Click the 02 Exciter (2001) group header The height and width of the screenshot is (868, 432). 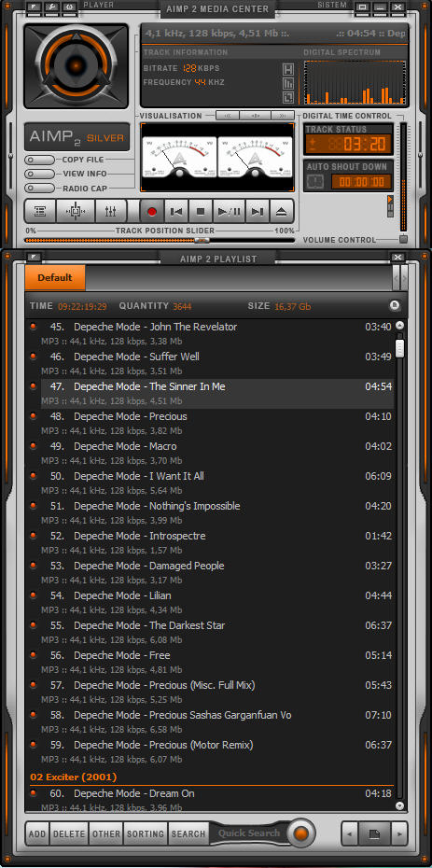[211, 777]
